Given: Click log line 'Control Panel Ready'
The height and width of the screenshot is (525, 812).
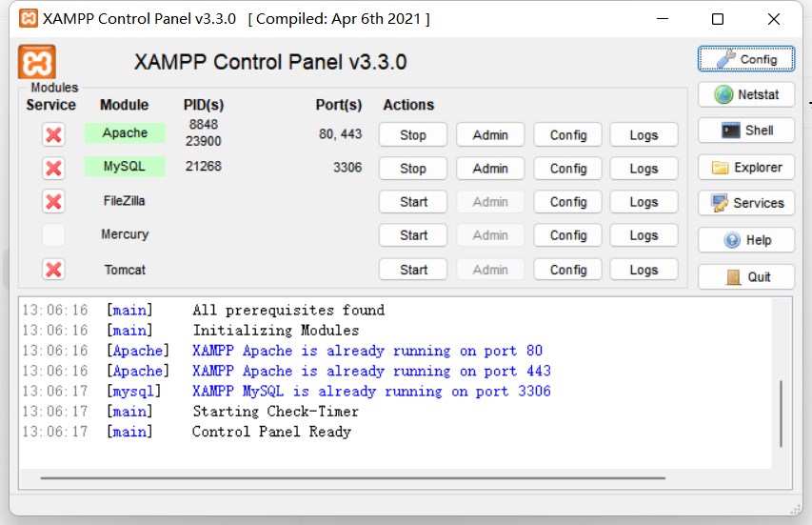Looking at the screenshot, I should 272,432.
